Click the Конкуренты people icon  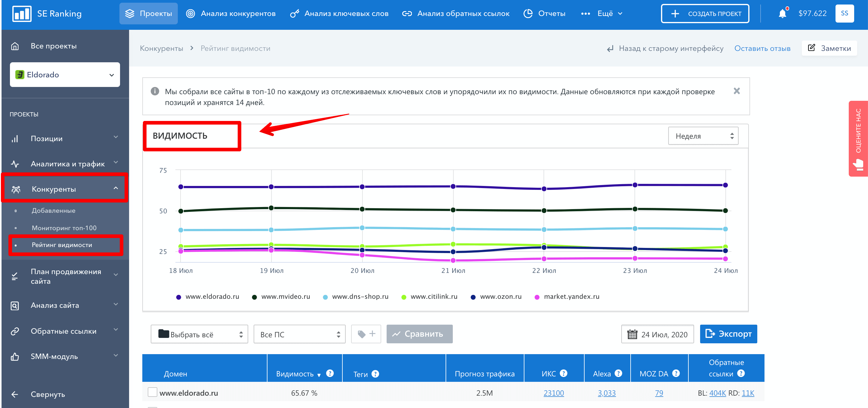click(x=16, y=189)
